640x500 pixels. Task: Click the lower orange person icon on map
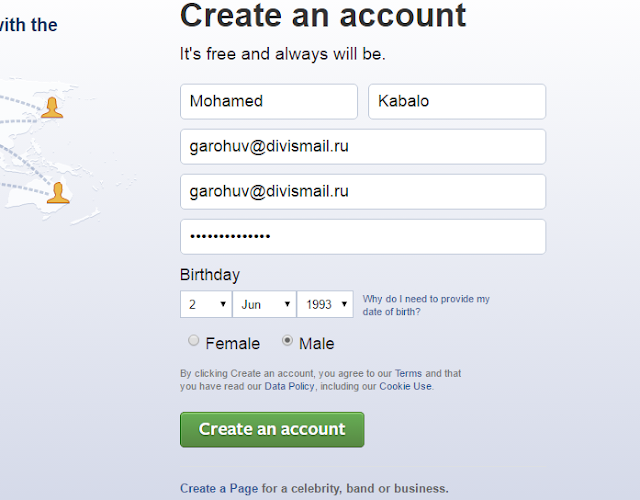click(x=59, y=191)
